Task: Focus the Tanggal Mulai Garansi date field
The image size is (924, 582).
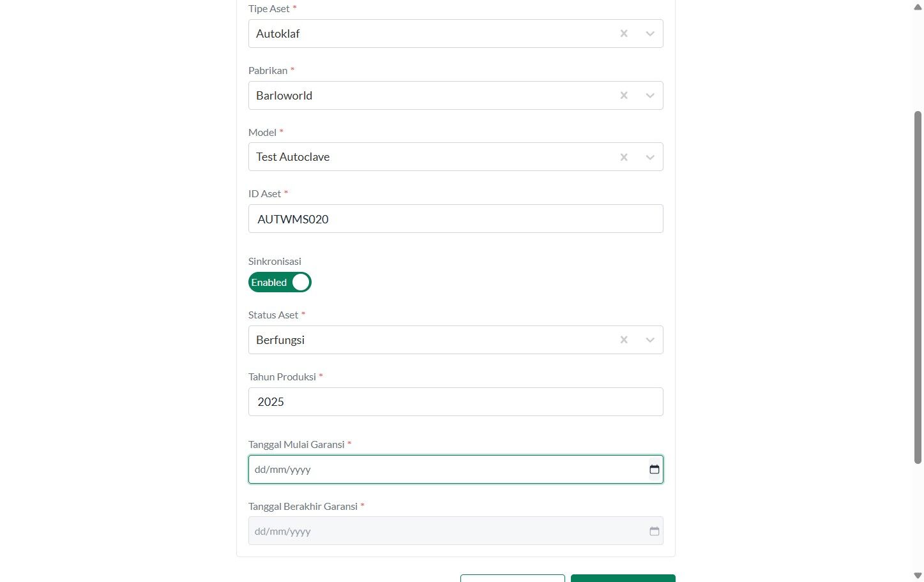Action: pos(456,470)
